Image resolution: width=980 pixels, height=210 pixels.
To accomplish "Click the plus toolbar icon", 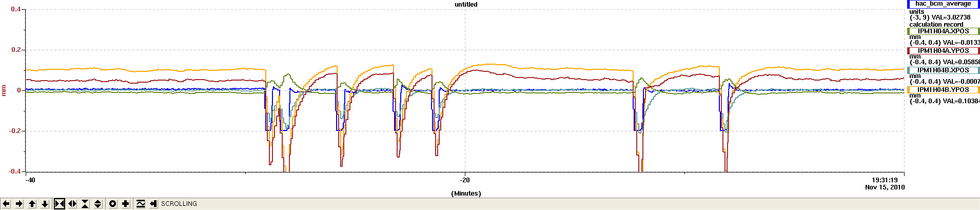I will pos(125,204).
